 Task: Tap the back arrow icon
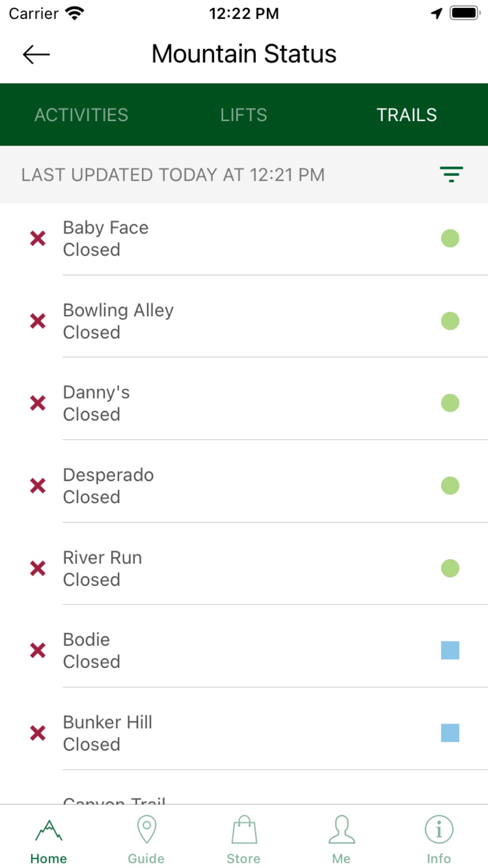pyautogui.click(x=36, y=54)
